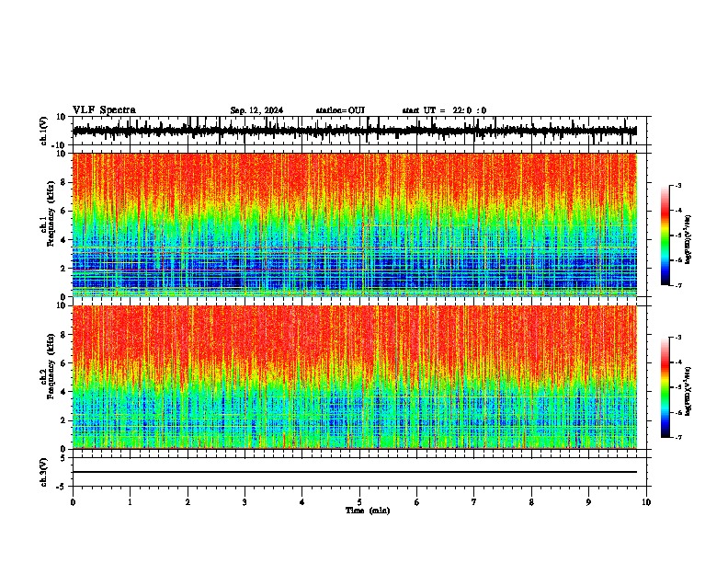Click the ch.2 spectrogram plot

[x=355, y=377]
